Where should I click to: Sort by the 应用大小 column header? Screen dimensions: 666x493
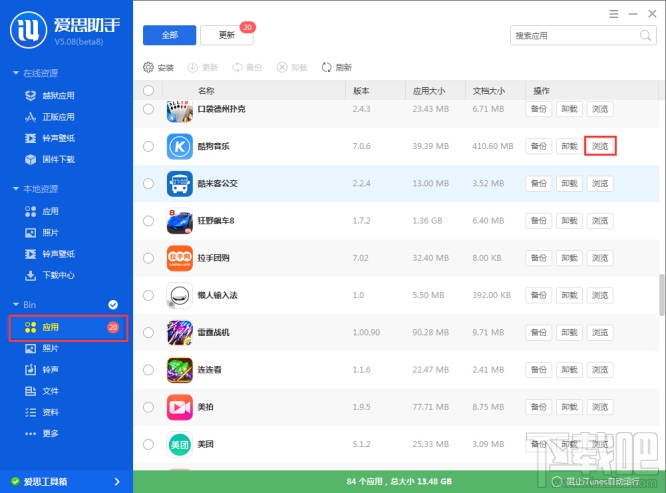pos(429,91)
